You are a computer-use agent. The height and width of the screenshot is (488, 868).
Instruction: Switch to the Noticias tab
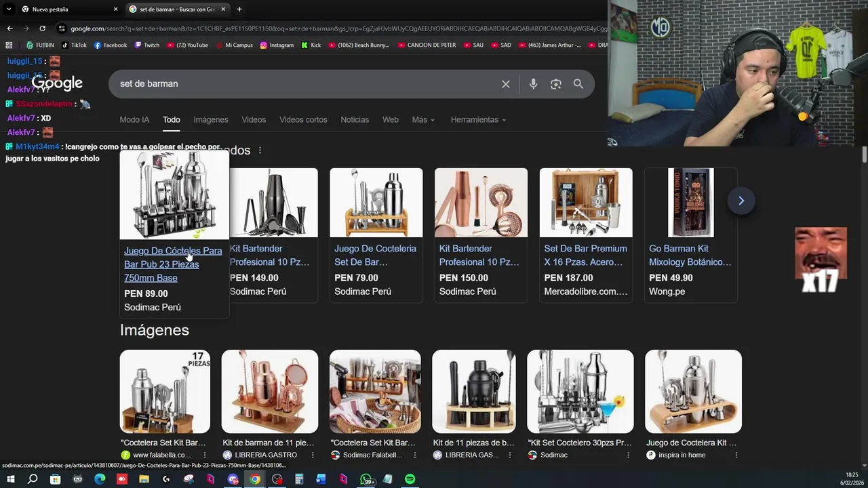(355, 120)
